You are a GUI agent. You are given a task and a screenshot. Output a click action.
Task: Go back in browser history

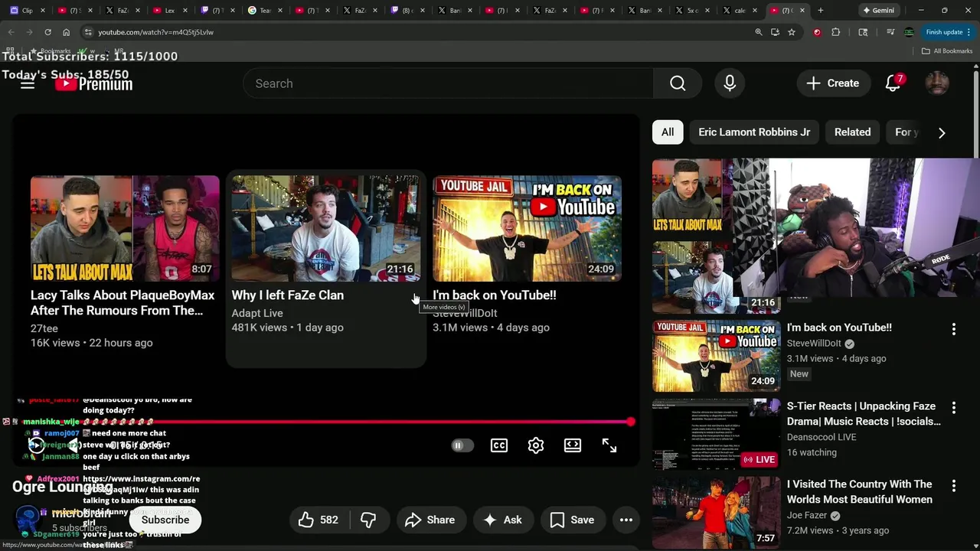(x=11, y=32)
